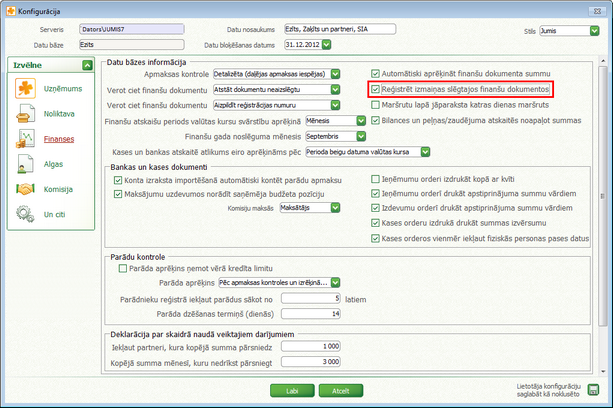The height and width of the screenshot is (408, 613).
Task: Toggle Reģistrēt izmaiņas slēgtajos finanšu dokumentos
Action: coord(375,89)
